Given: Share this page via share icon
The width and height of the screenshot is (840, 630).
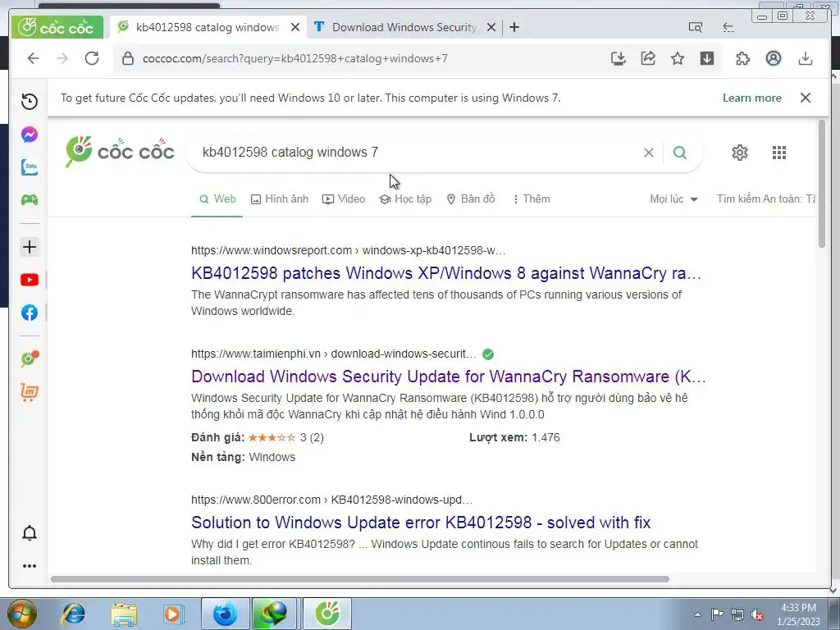Looking at the screenshot, I should point(648,58).
